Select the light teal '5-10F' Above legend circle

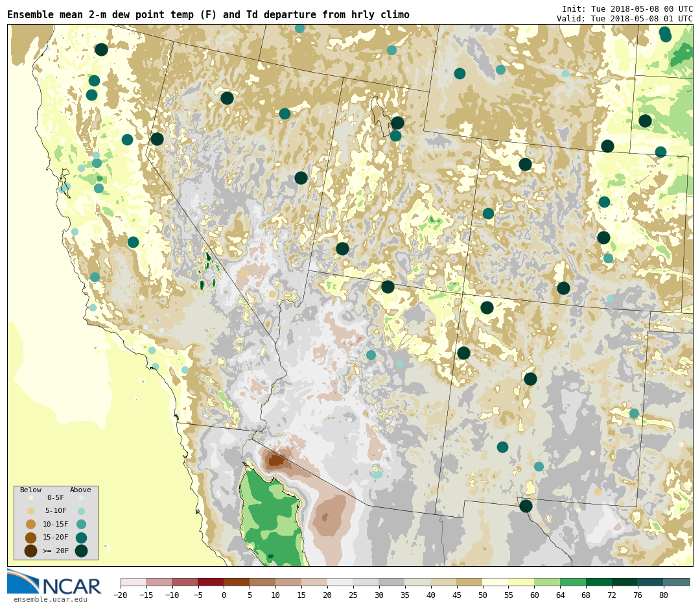pos(81,511)
